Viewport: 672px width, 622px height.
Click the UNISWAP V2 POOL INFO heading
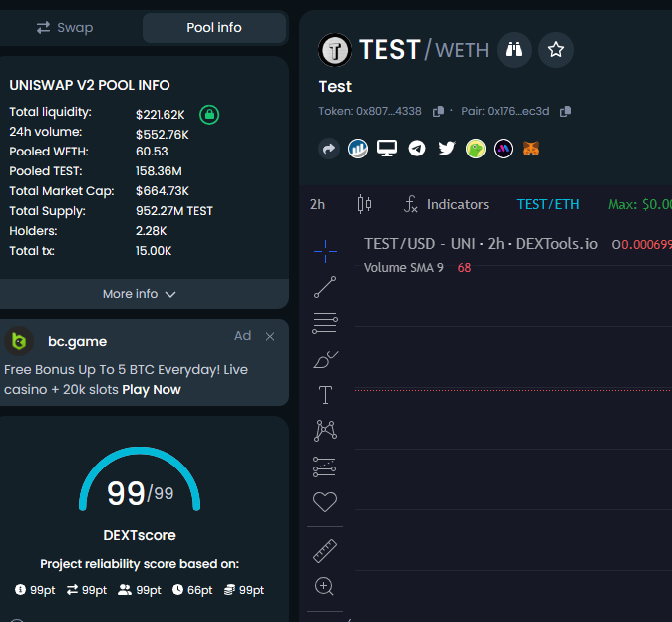90,86
